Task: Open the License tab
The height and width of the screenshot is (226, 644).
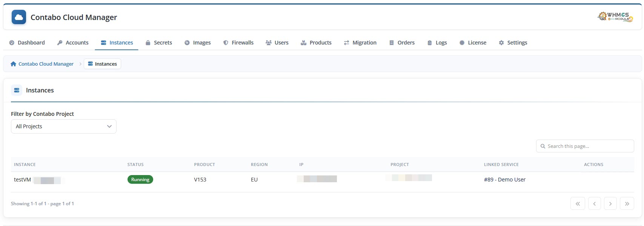Action: [x=473, y=43]
